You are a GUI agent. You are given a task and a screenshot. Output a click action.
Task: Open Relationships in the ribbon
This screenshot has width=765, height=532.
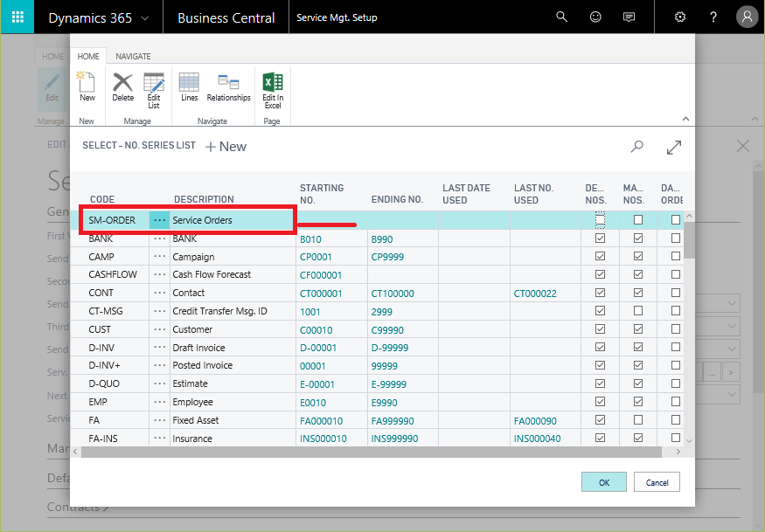228,86
